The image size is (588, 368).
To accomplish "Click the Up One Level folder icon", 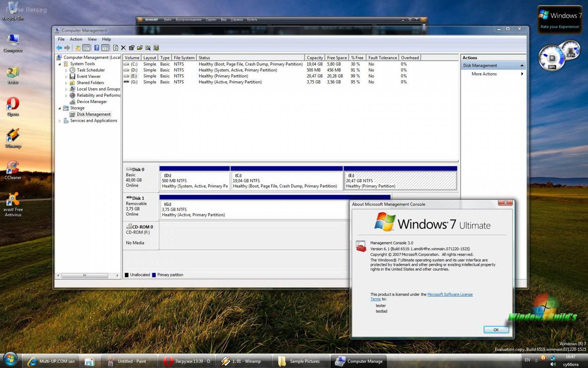I will click(x=78, y=48).
